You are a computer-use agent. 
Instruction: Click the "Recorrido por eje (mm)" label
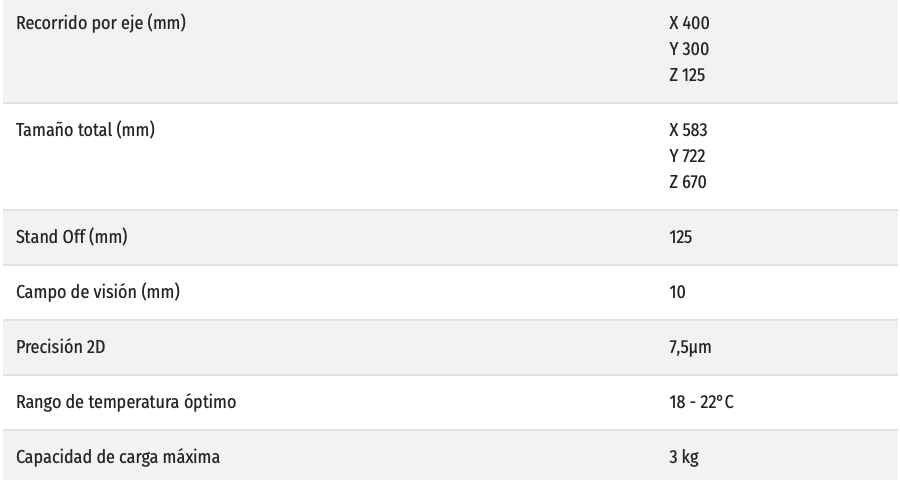pos(100,21)
